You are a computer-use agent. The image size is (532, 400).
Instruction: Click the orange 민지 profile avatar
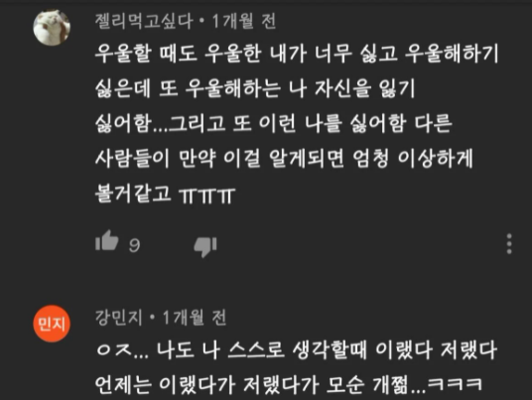click(x=52, y=324)
